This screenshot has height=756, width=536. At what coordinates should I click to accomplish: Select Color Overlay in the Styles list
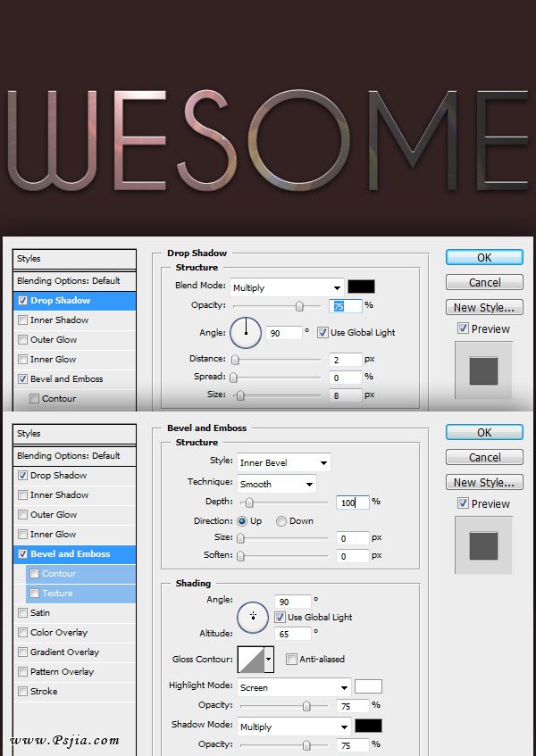pos(60,633)
